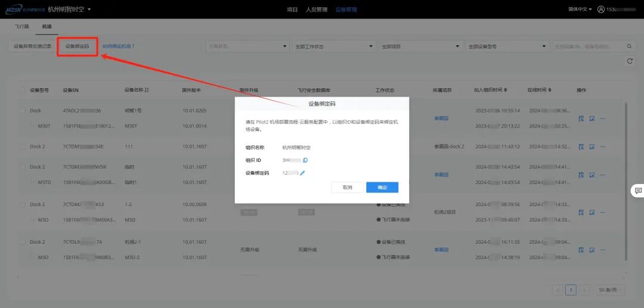Click firmware version 10.00.0609
Viewport: 644px width, 308px height.
[x=194, y=204]
